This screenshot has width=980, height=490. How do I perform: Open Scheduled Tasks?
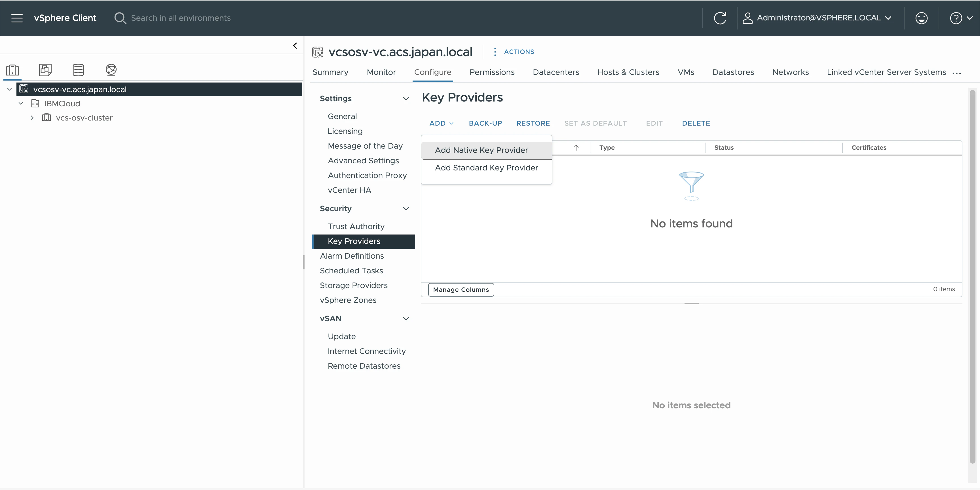(x=352, y=271)
